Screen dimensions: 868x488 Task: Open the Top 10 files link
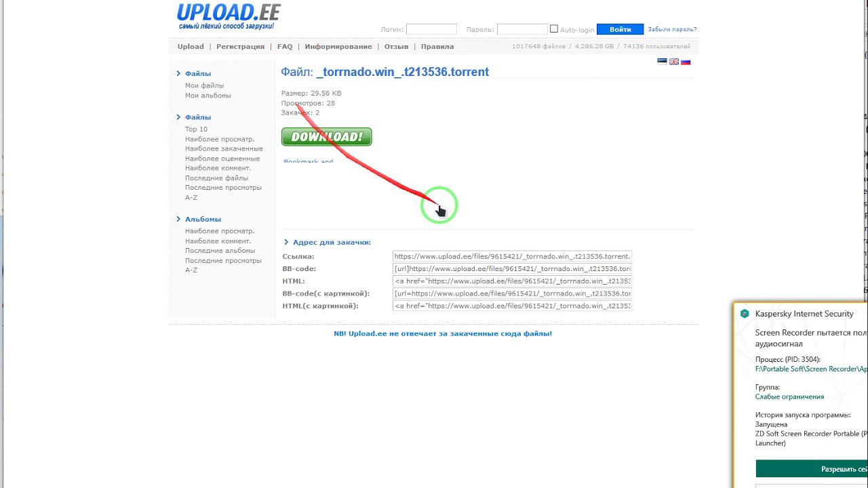point(196,129)
